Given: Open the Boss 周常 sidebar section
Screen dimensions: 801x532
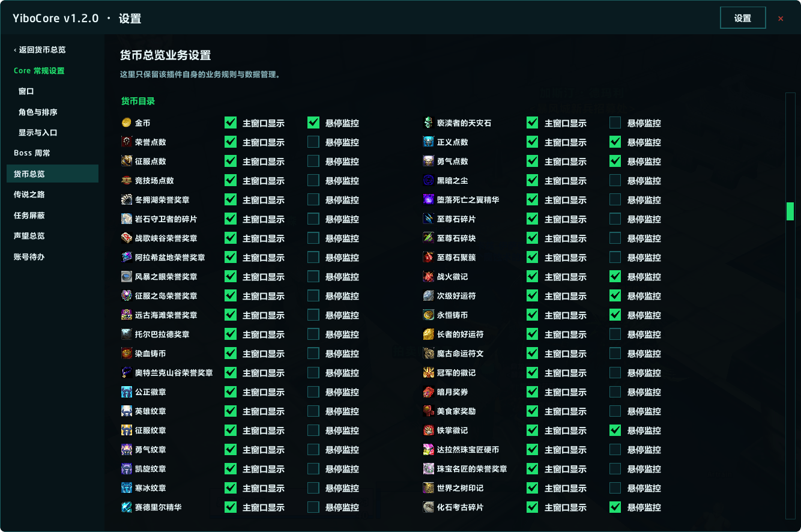Looking at the screenshot, I should 52,153.
